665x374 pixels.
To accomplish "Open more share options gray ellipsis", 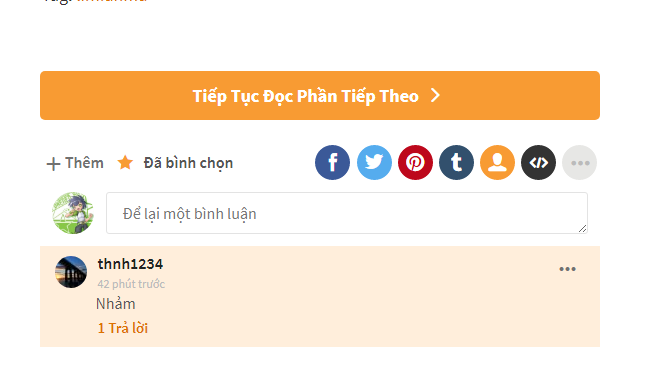I will 579,162.
